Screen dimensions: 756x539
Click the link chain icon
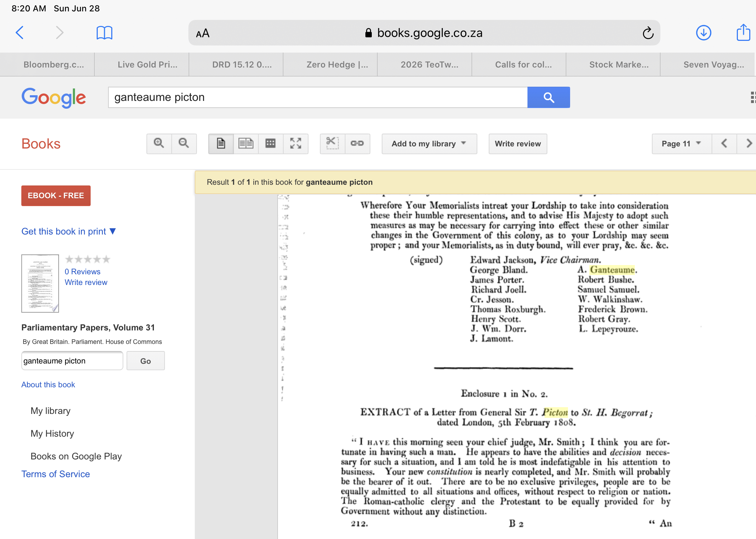[x=357, y=144]
